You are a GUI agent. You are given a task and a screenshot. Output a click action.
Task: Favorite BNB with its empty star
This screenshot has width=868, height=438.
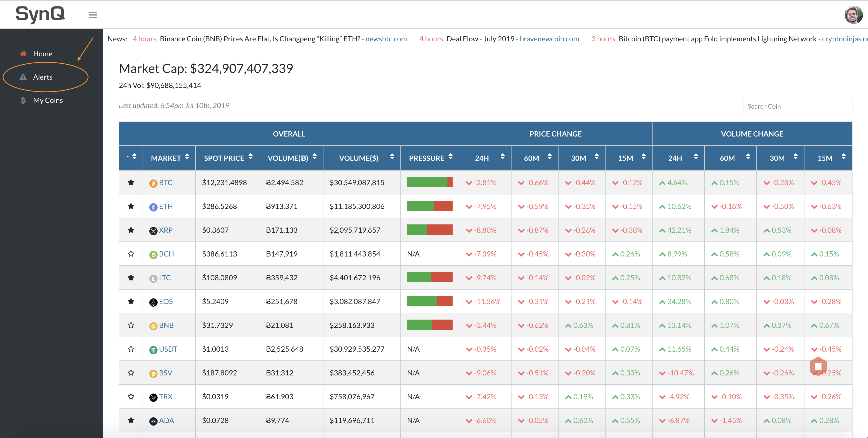point(131,325)
